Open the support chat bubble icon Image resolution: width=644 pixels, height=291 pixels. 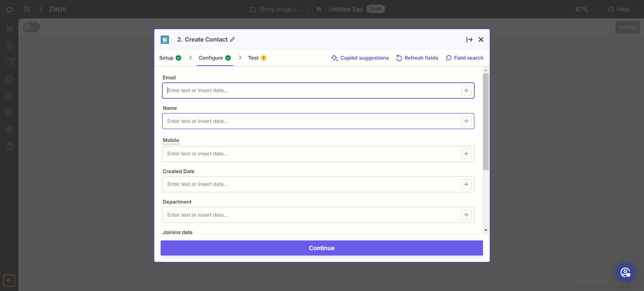(625, 273)
